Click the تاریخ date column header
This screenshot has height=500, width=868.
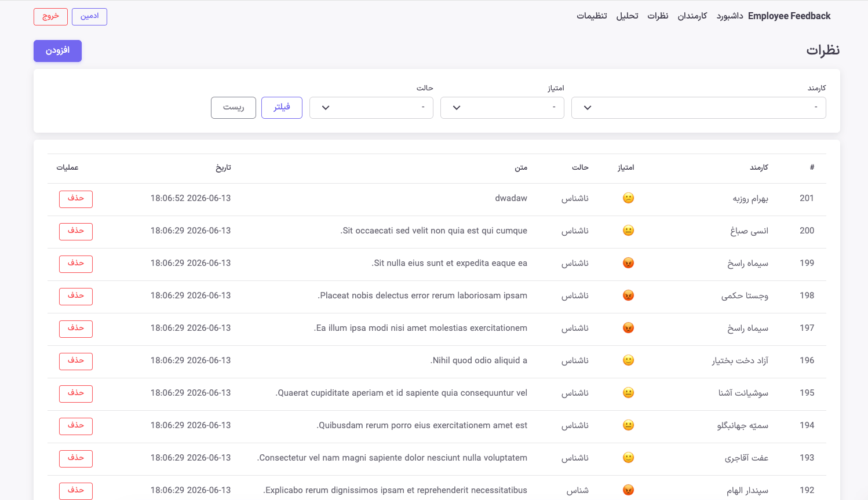(223, 168)
